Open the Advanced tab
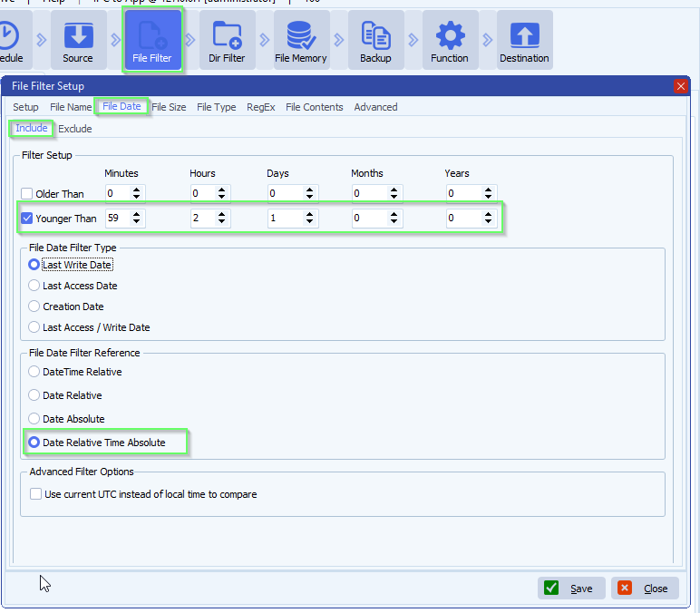This screenshot has width=700, height=613. (375, 107)
